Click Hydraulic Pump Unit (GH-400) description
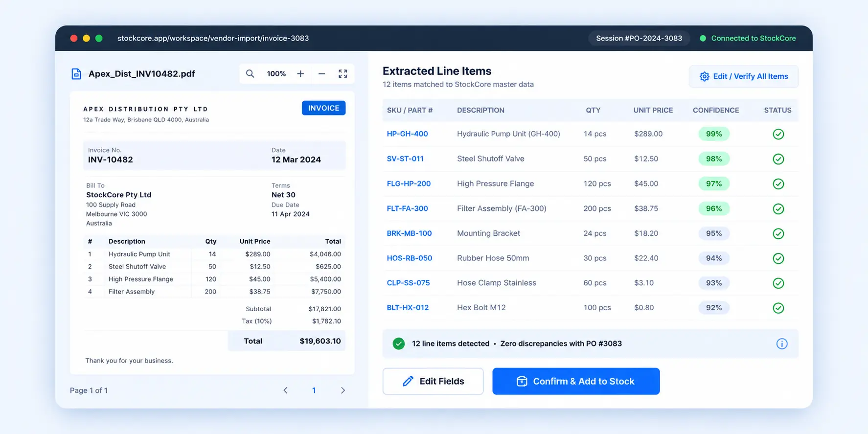 508,134
